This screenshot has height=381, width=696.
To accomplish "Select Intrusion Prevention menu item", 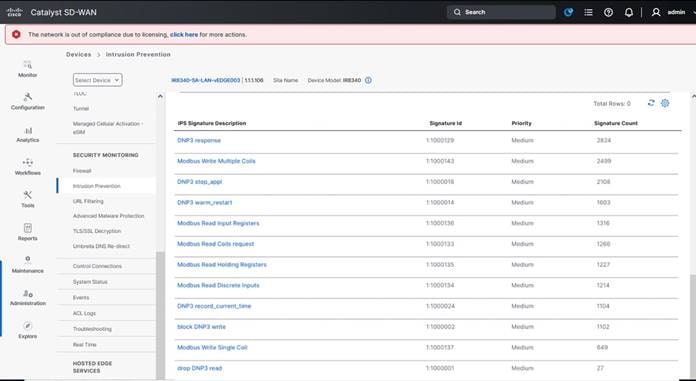I will pos(97,186).
